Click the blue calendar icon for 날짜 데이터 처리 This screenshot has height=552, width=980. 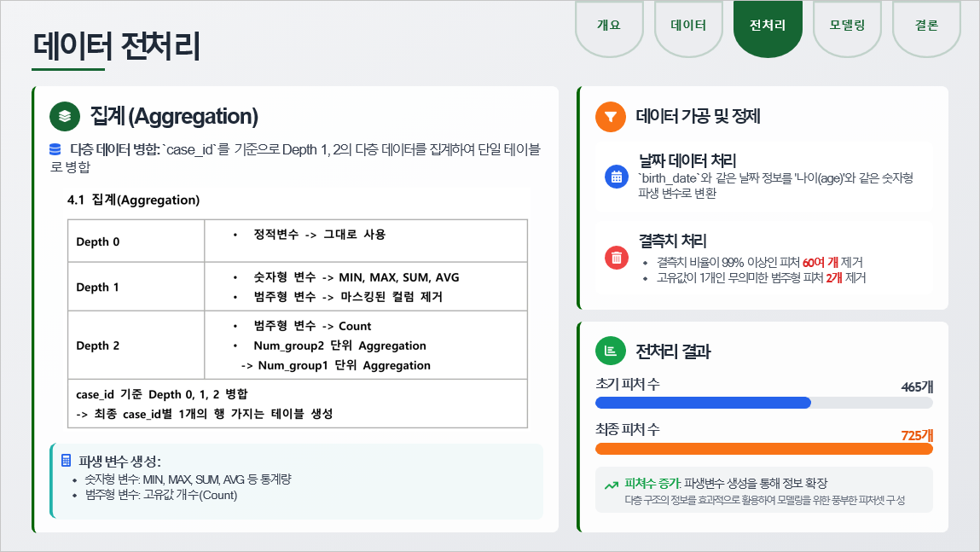point(617,177)
